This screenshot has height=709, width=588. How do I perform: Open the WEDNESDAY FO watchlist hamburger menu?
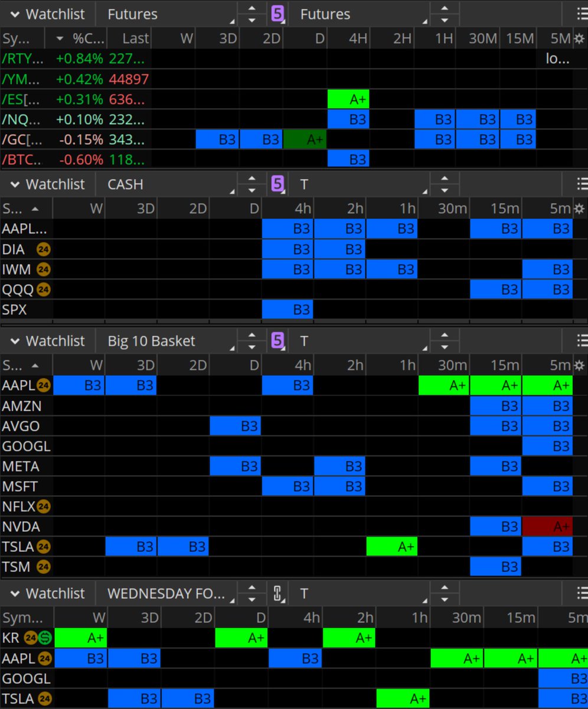582,593
